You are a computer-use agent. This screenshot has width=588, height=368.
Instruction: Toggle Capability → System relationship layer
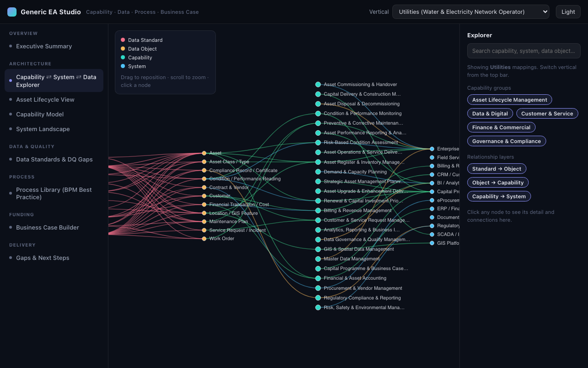click(x=499, y=196)
